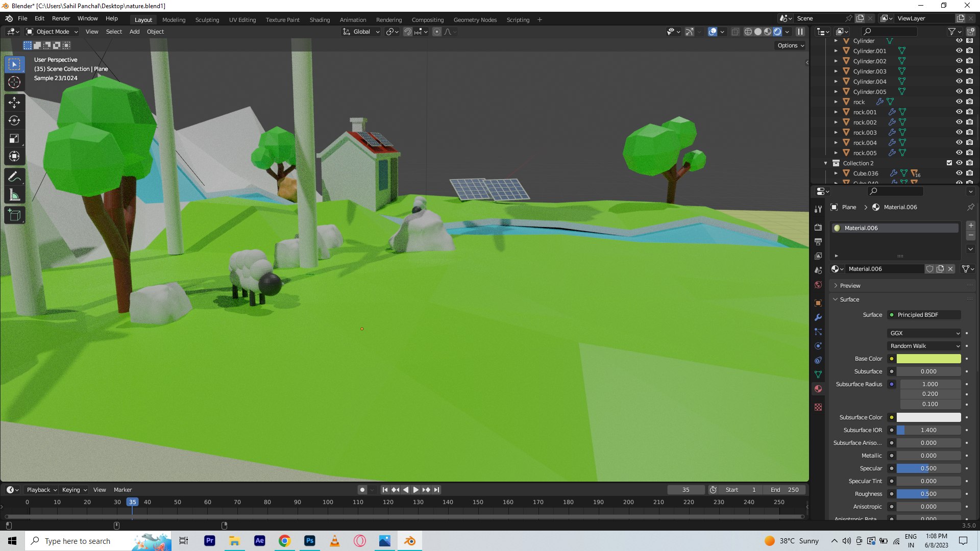Open the viewport Add menu
The height and width of the screenshot is (551, 980).
[134, 32]
